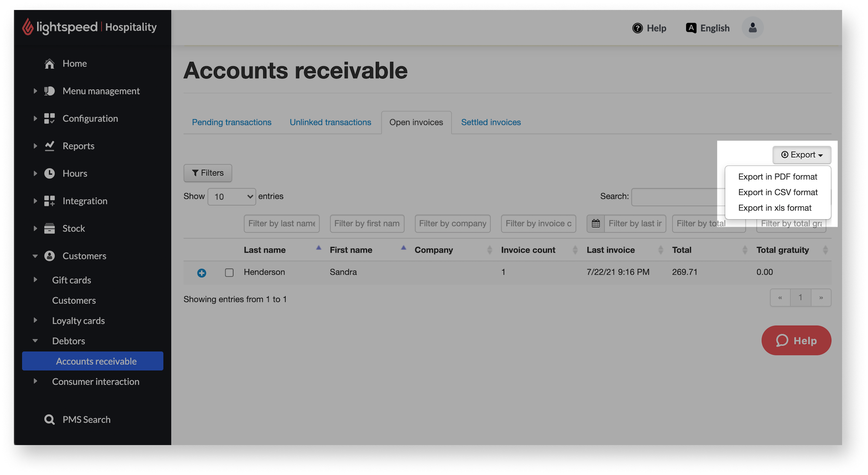The image size is (868, 475).
Task: Expand Integration tree arrow
Action: tap(35, 201)
